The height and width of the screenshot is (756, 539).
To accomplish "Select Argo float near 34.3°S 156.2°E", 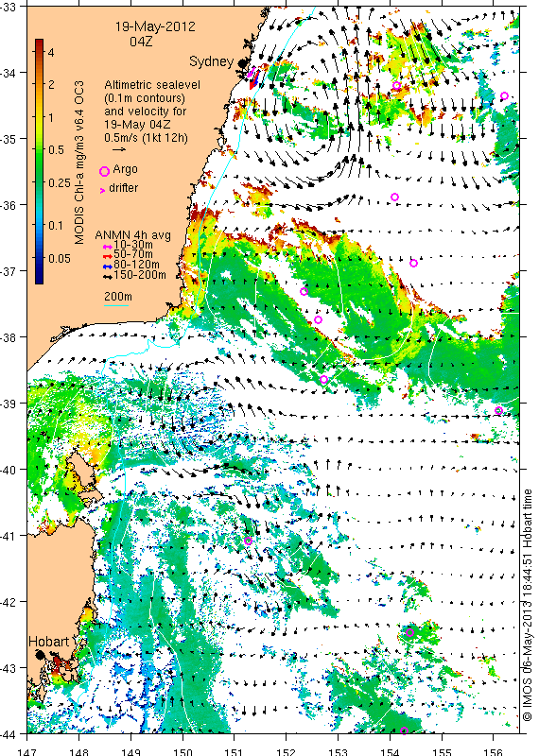I will click(504, 96).
